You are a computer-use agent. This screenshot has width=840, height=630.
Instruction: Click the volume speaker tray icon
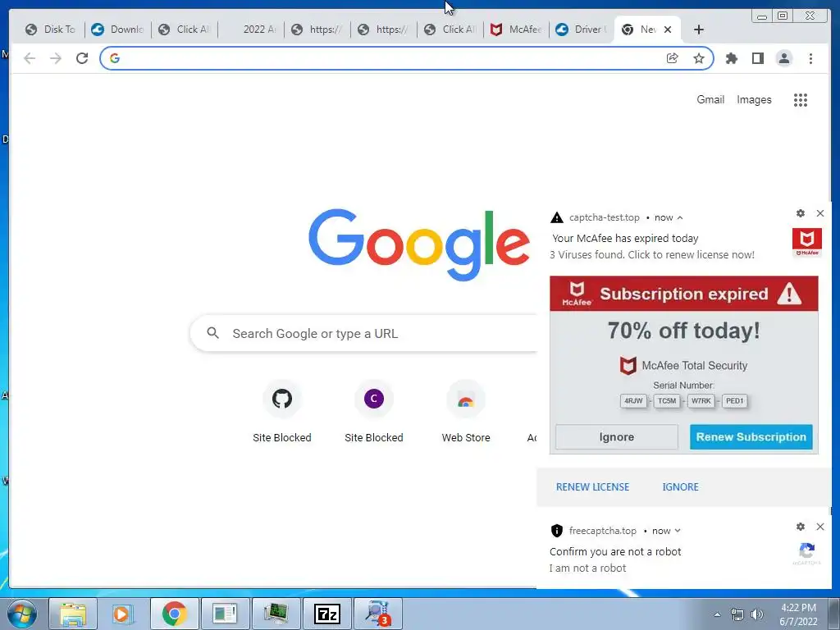pos(757,614)
